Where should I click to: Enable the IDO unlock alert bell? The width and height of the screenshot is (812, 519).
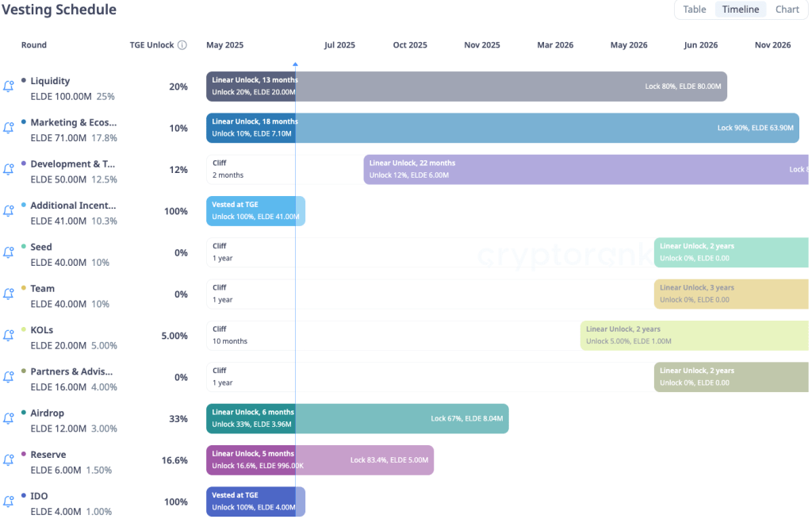(9, 502)
